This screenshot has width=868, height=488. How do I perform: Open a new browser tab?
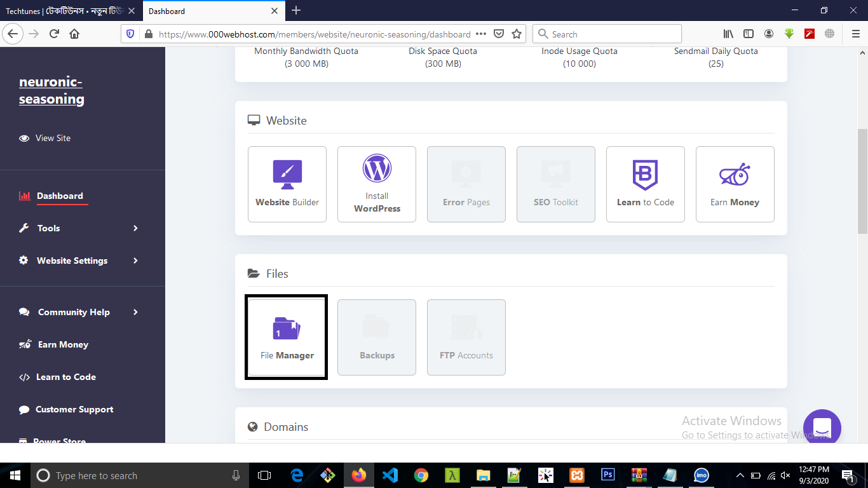tap(296, 10)
